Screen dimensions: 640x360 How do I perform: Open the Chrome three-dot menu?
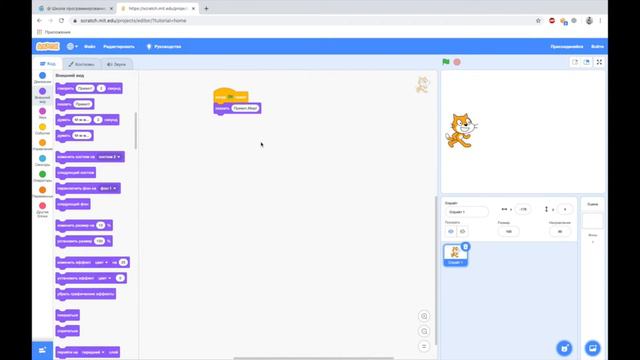tap(600, 20)
